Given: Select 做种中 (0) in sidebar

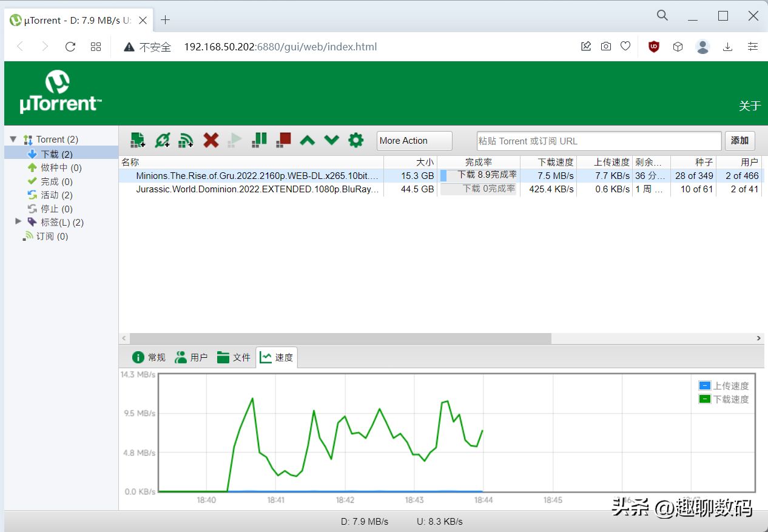Looking at the screenshot, I should tap(61, 168).
